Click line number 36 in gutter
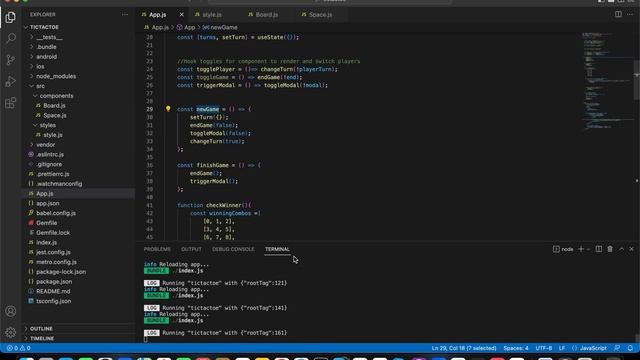640x360 pixels. (x=149, y=165)
